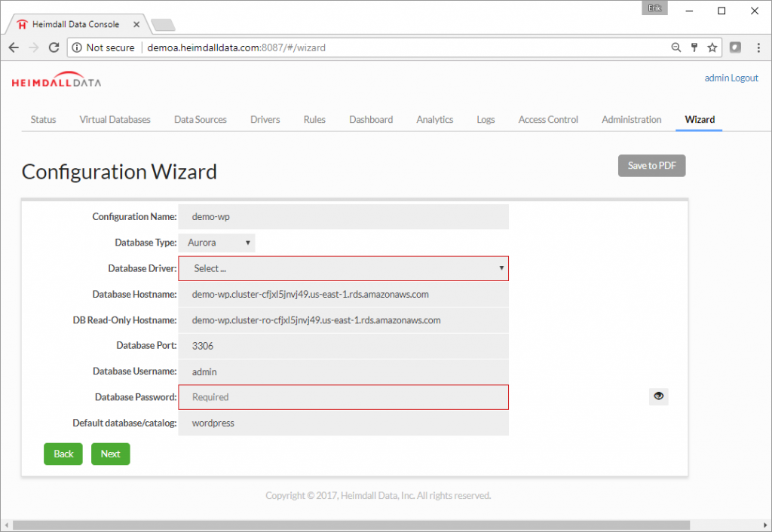Click the admin Logout link
Viewport: 772px width, 532px height.
pyautogui.click(x=731, y=78)
